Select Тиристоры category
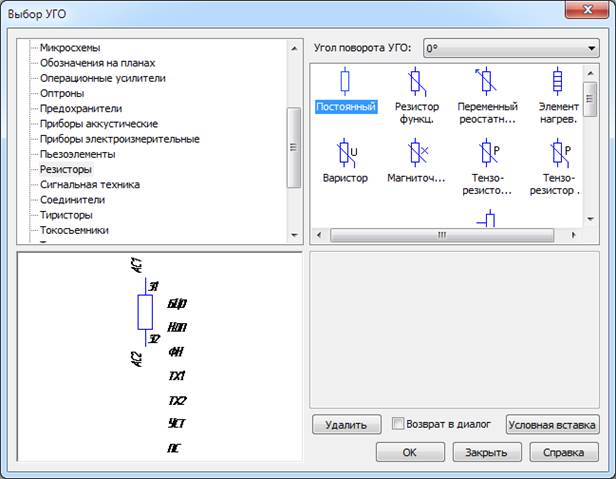Image resolution: width=616 pixels, height=479 pixels. pyautogui.click(x=66, y=215)
